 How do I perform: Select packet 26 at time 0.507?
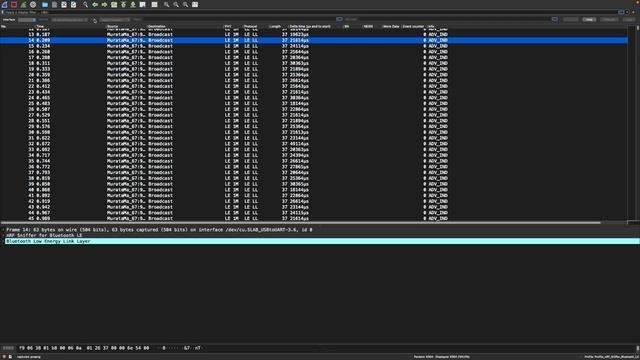[x=313, y=109]
